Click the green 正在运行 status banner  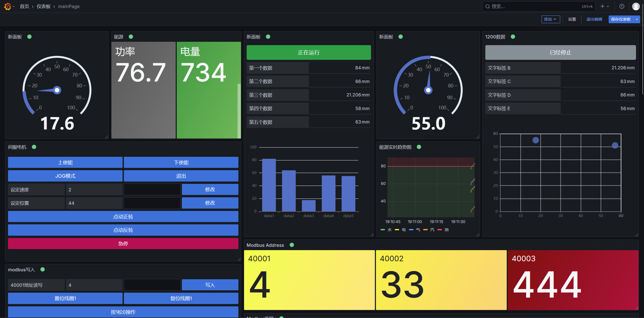pos(309,52)
